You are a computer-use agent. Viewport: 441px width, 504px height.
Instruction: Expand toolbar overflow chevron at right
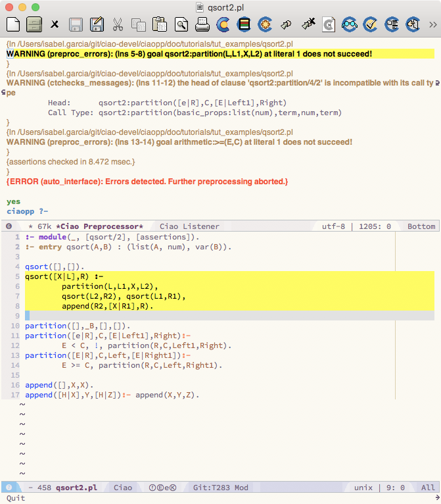[x=432, y=25]
